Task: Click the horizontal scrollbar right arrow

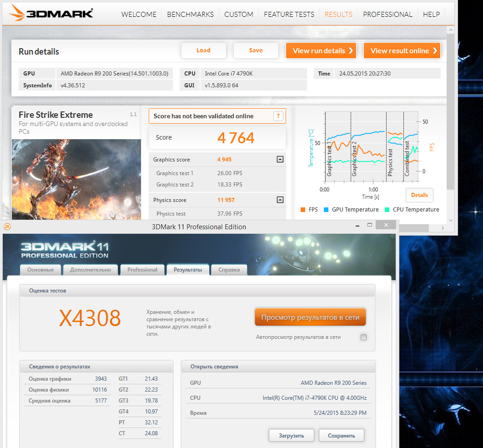Action: tap(443, 228)
